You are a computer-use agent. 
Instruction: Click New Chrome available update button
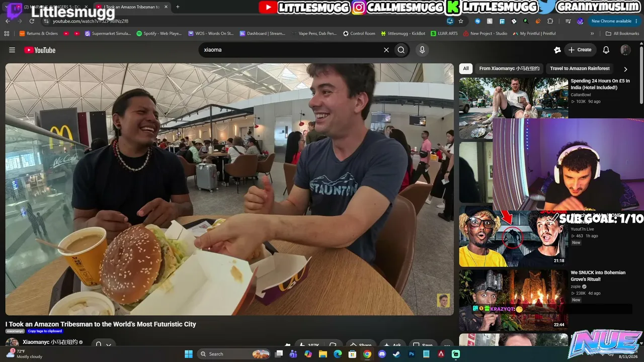[614, 21]
